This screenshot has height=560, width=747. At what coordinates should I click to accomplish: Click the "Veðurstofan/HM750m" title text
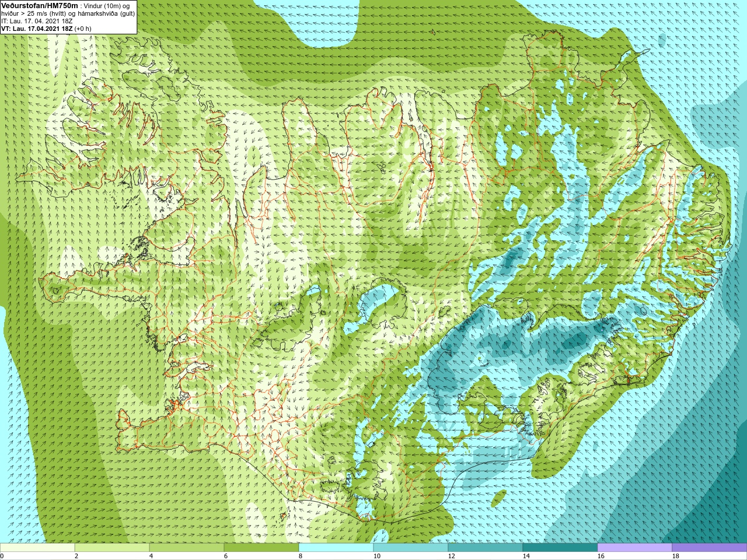40,5
